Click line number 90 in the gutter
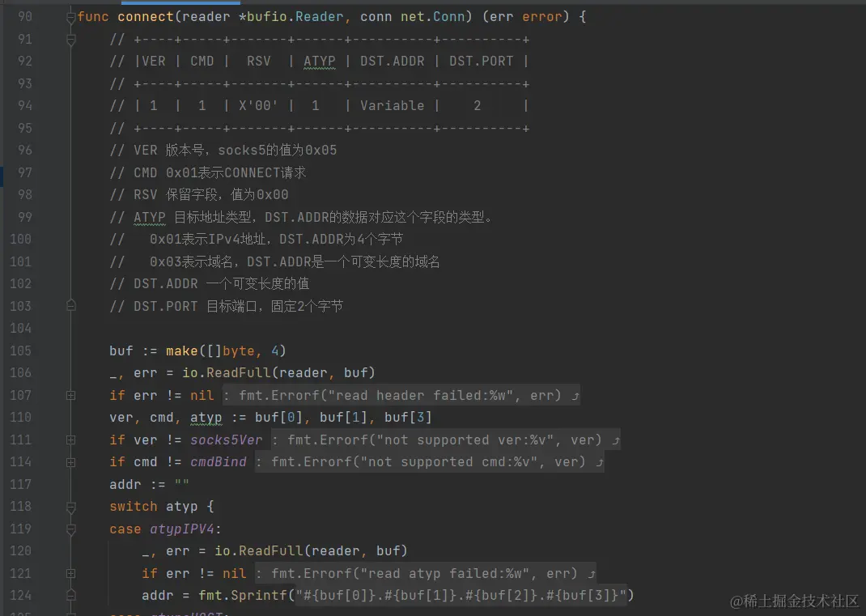Viewport: 866px width, 616px height. click(x=25, y=16)
